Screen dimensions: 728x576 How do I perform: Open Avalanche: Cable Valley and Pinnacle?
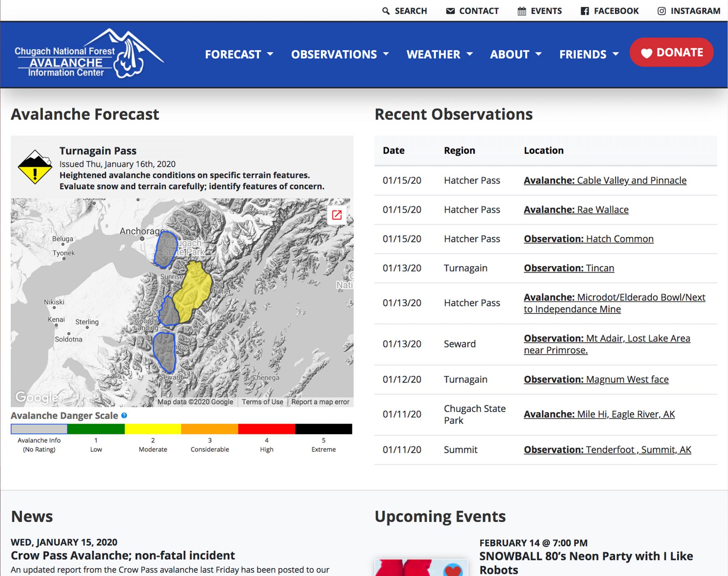point(605,180)
